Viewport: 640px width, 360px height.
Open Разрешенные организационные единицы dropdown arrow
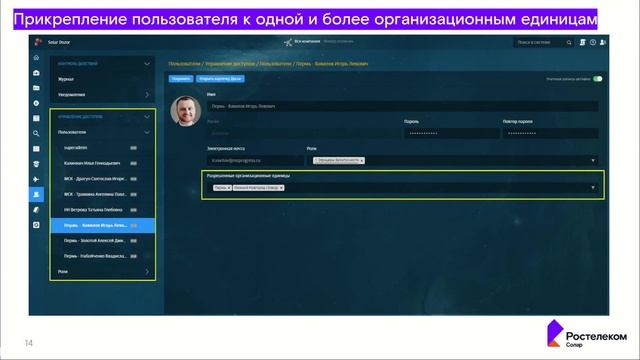coord(593,188)
